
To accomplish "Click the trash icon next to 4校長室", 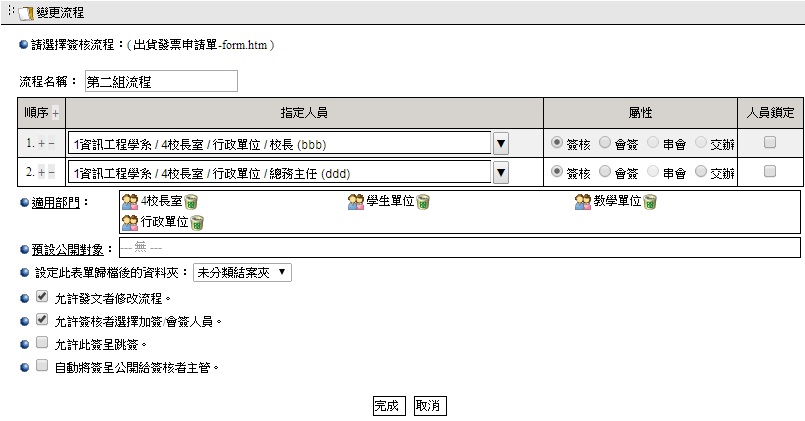I will point(191,203).
